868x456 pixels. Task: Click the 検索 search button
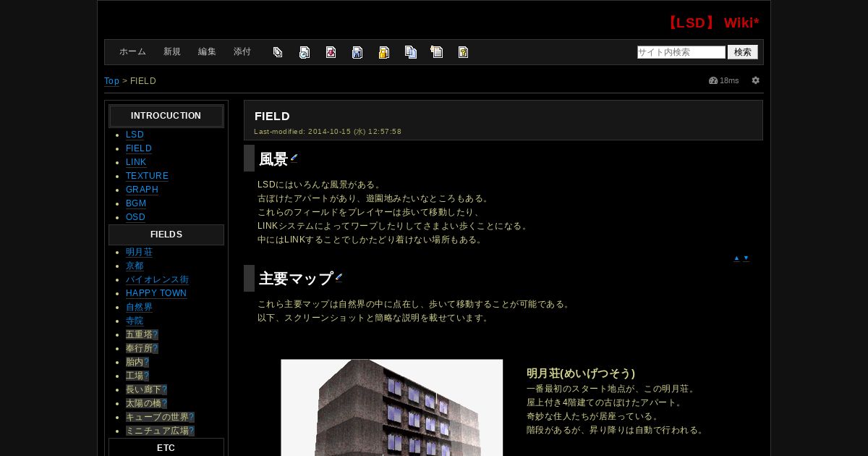[x=743, y=52]
